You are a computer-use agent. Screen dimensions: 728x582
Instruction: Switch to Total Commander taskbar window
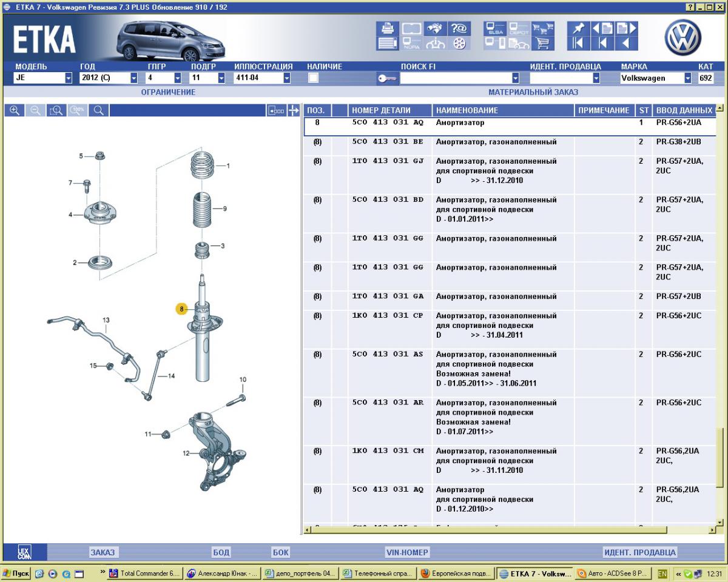click(145, 574)
